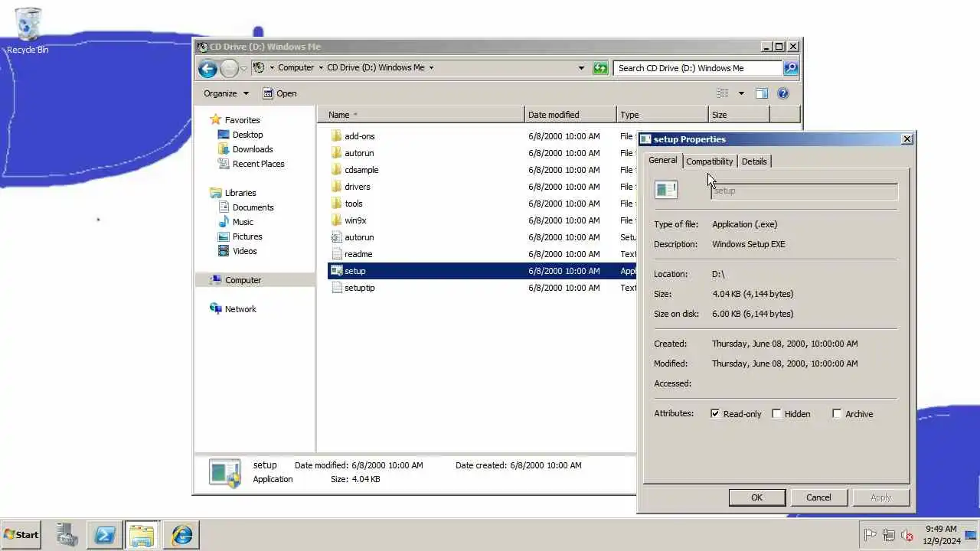Screen dimensions: 980x551
Task: Open the Recycle Bin desktop icon
Action: click(x=28, y=31)
